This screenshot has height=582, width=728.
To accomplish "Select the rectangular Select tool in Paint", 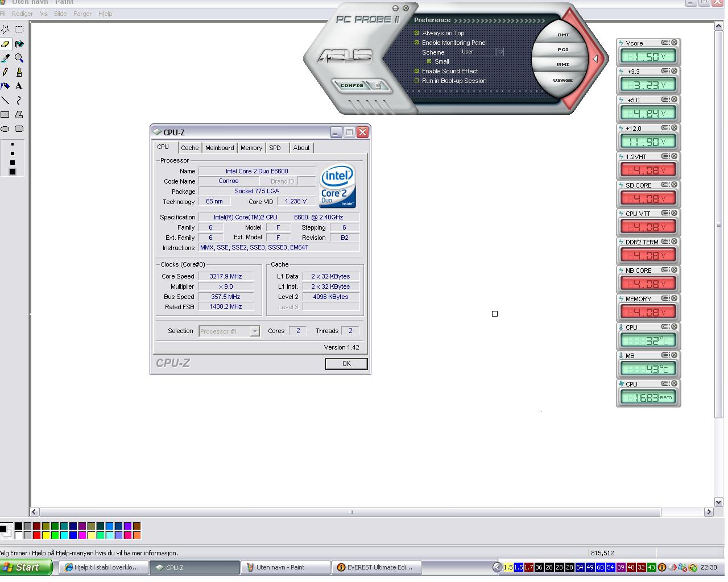I will click(19, 29).
